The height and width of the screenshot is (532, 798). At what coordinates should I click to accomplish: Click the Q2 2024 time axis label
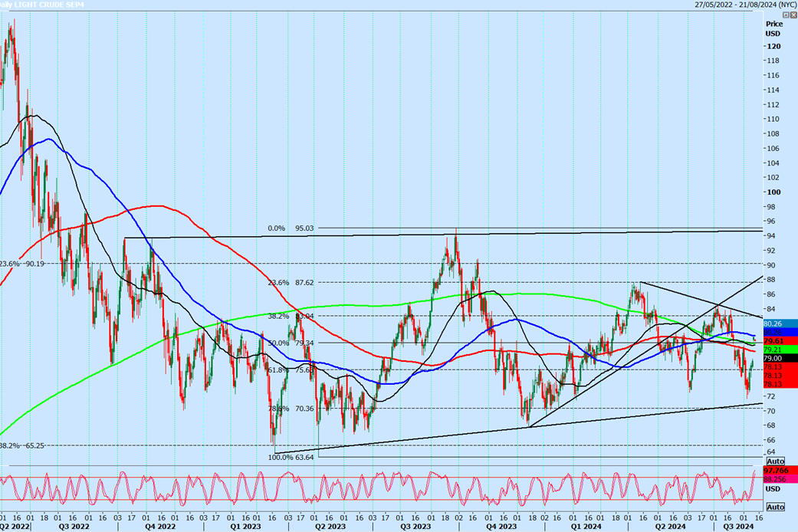pos(670,527)
